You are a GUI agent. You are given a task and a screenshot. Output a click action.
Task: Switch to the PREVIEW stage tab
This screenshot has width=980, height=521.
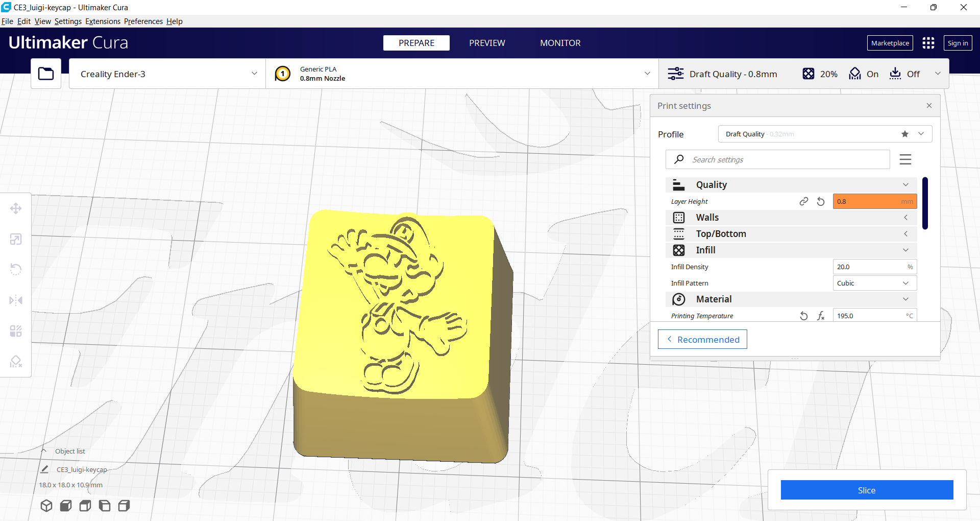(x=487, y=43)
